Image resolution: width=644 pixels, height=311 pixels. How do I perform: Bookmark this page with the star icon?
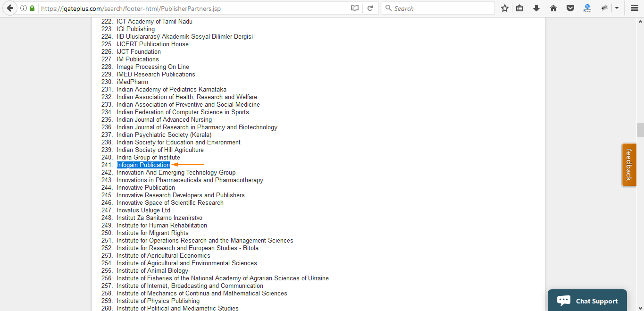click(505, 8)
